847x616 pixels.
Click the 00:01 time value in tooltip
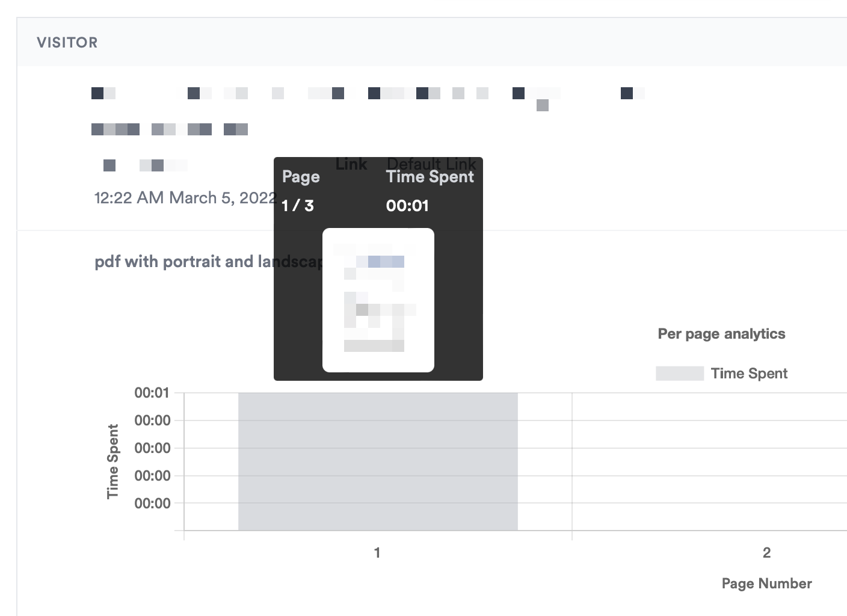click(407, 206)
